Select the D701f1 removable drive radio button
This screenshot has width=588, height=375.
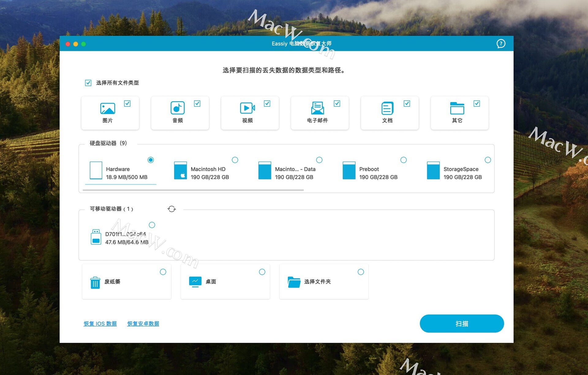(152, 225)
